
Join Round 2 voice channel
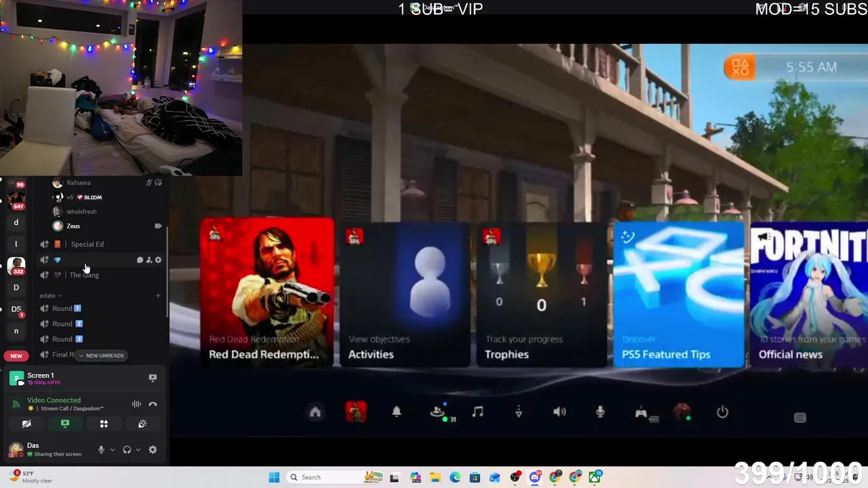(102, 323)
